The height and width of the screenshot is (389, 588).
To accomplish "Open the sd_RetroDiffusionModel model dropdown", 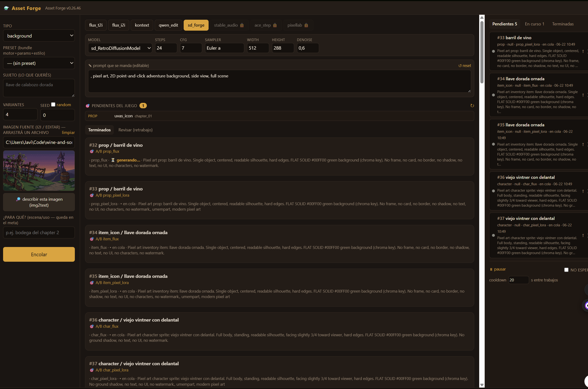I will [x=120, y=48].
